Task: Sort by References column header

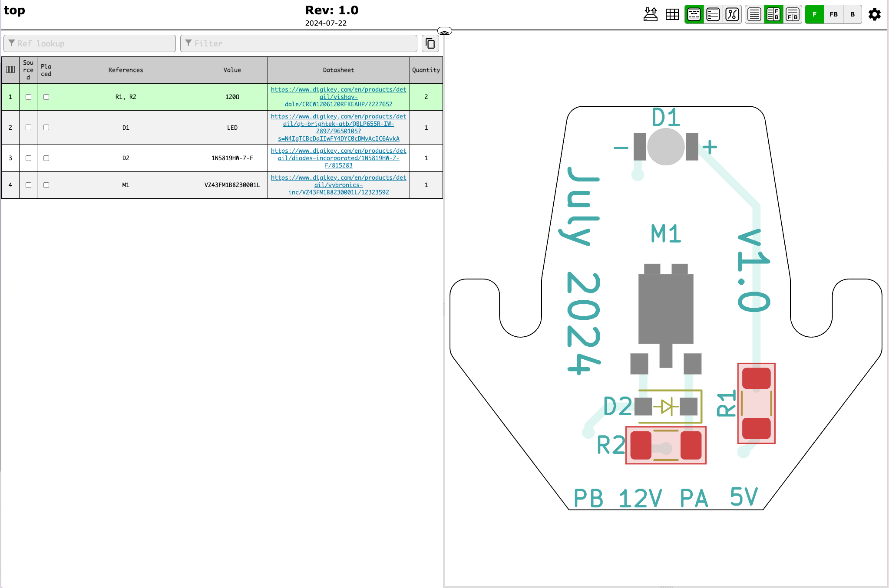Action: 126,70
